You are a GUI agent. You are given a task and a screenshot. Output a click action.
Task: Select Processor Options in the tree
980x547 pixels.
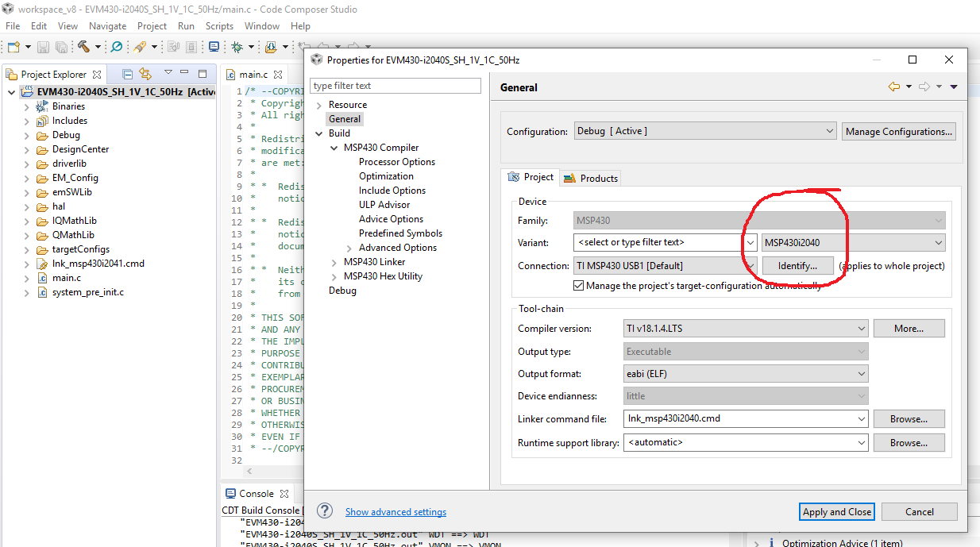tap(397, 162)
